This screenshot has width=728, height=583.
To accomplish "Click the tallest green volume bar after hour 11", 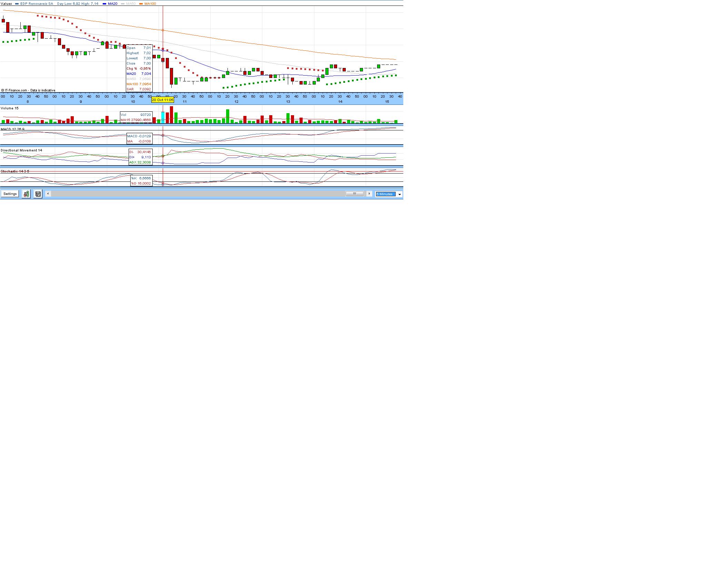I will tap(228, 116).
